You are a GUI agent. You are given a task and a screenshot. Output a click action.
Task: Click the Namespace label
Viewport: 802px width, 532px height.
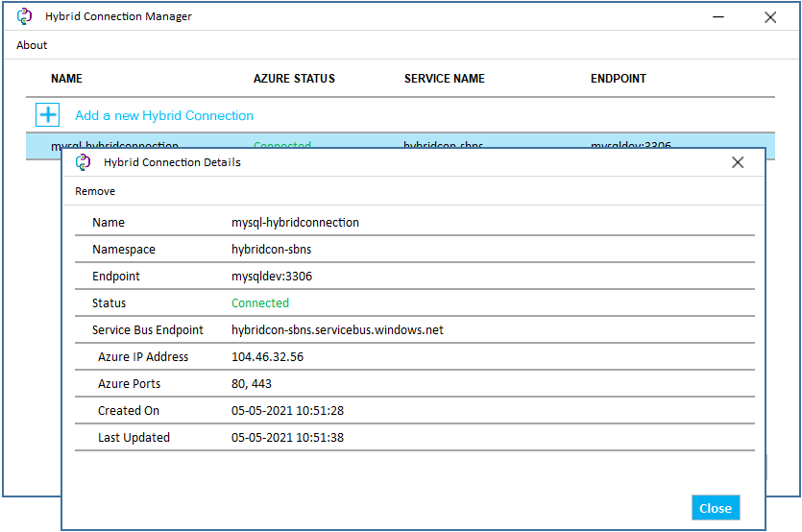pyautogui.click(x=124, y=249)
